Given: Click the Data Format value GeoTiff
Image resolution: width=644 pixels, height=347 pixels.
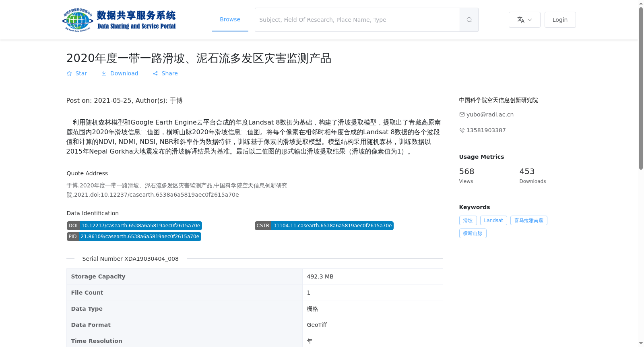Looking at the screenshot, I should [317, 325].
